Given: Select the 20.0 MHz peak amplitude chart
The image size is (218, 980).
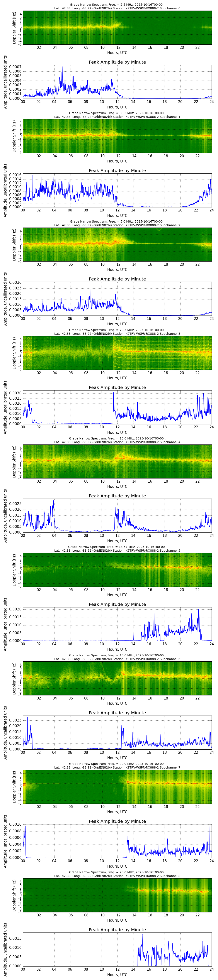Looking at the screenshot, I should (x=117, y=841).
